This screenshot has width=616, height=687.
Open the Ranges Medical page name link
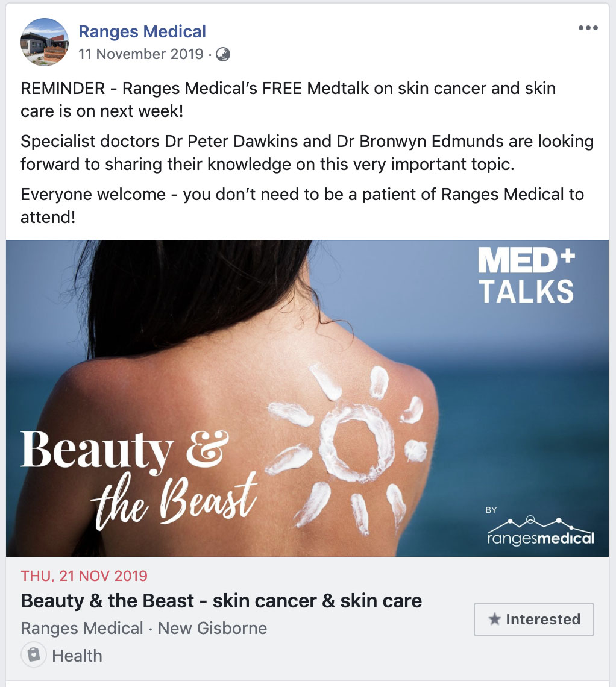point(142,31)
